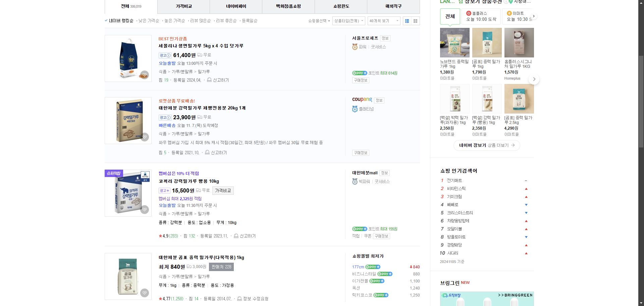Select 높은 가격순 sort option

[x=174, y=20]
